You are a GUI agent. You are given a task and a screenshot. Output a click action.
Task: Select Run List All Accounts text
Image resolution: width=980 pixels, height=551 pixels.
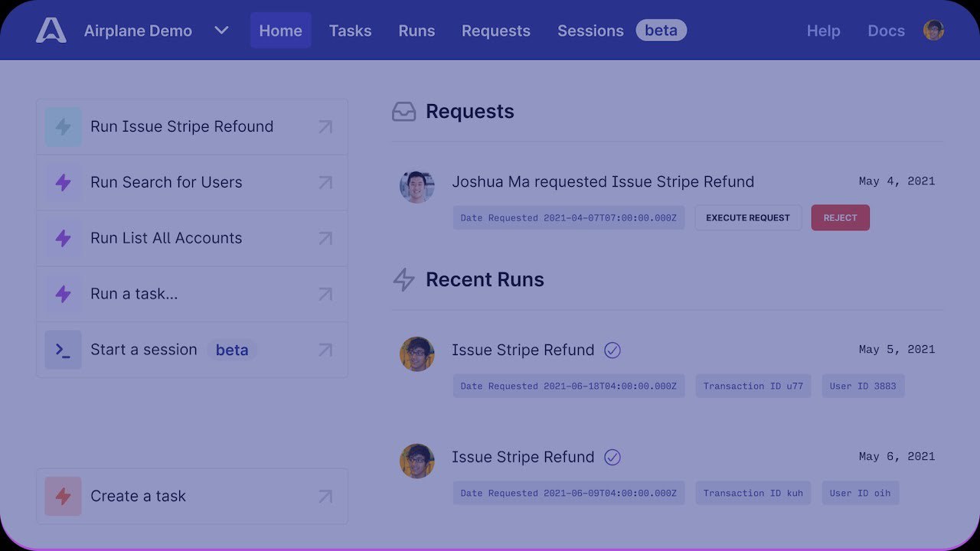(166, 238)
